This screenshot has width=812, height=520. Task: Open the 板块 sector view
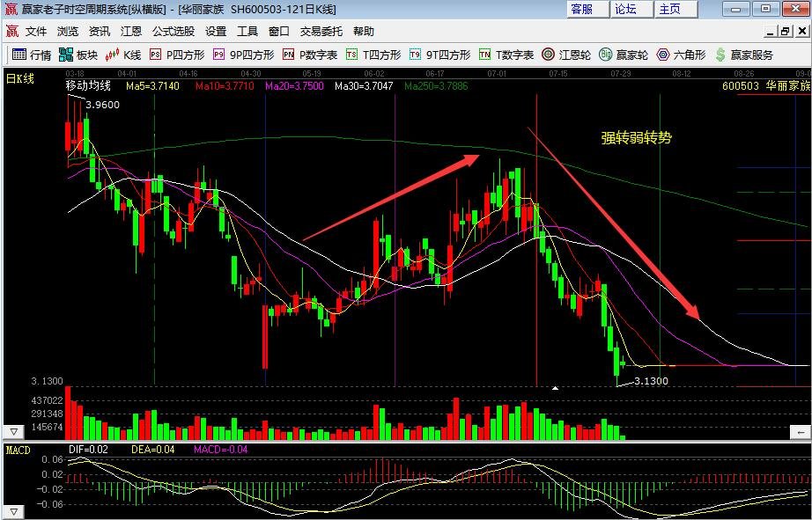(x=78, y=55)
